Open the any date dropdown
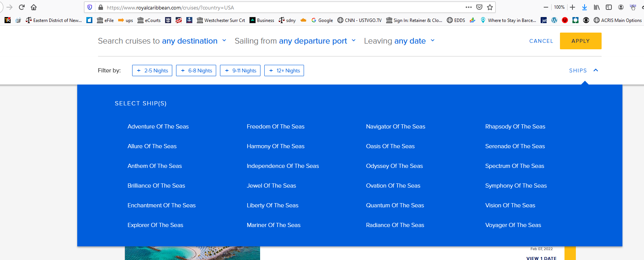The width and height of the screenshot is (644, 260). (414, 41)
